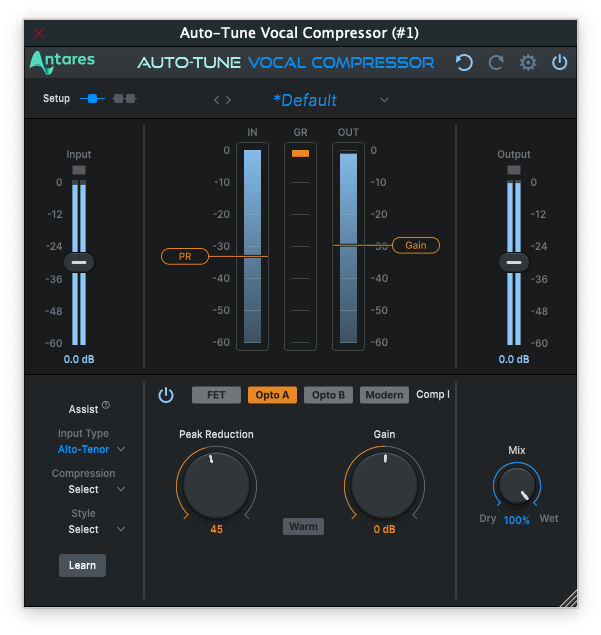The image size is (601, 635).
Task: Click the Dry label
Action: (x=488, y=518)
